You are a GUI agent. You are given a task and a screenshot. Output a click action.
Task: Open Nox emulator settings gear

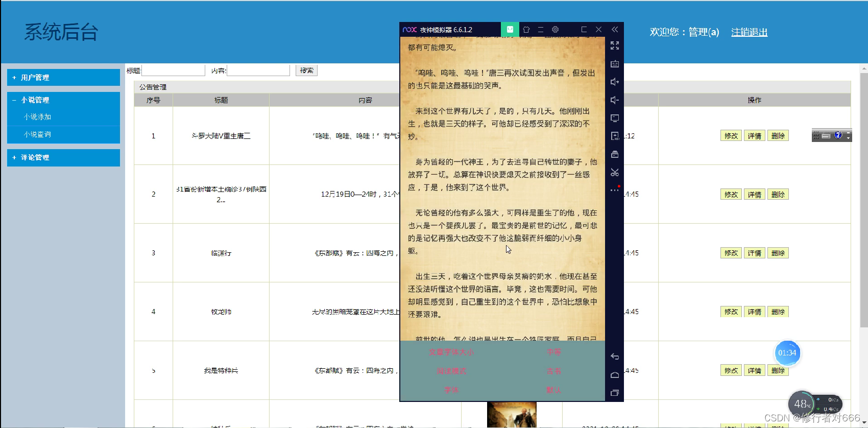(556, 30)
